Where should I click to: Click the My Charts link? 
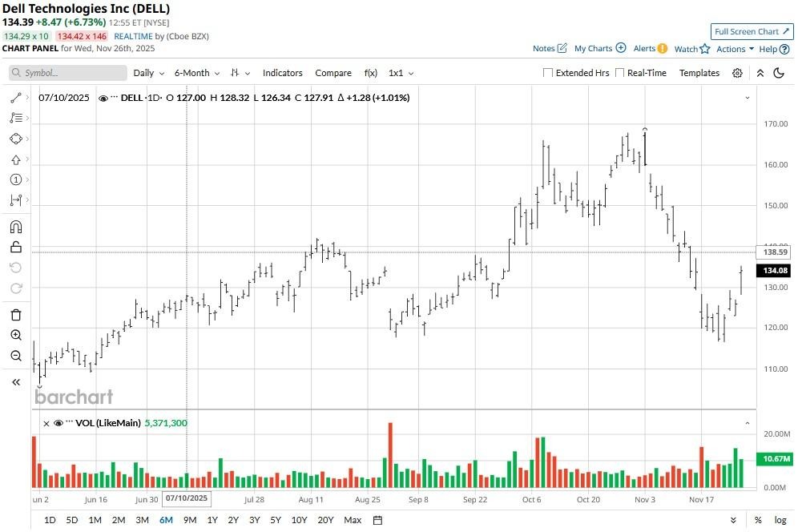point(593,48)
